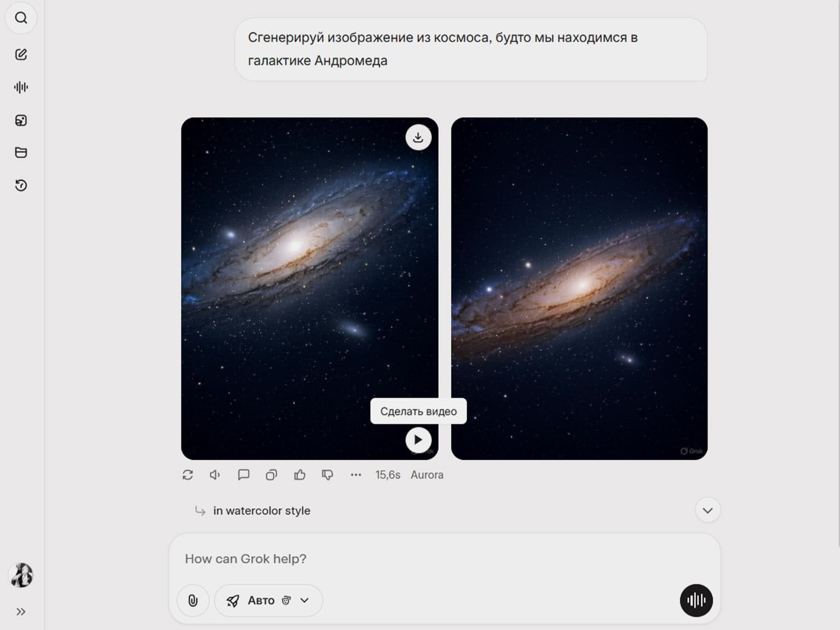Screen dimensions: 840x630
Task: Open the projects folder icon
Action: coord(21,153)
